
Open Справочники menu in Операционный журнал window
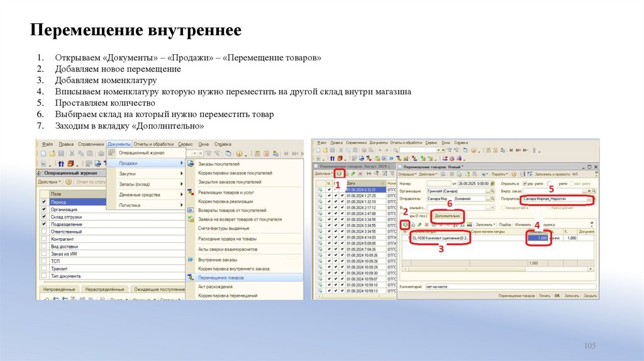(91, 144)
